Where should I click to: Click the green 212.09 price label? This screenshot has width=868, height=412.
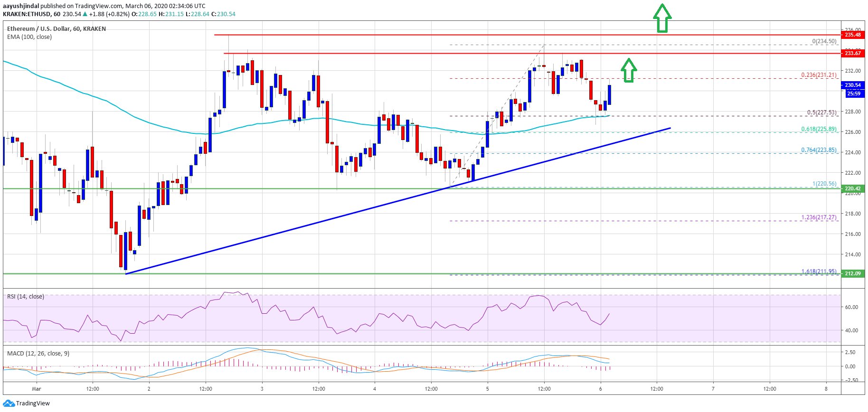pyautogui.click(x=853, y=273)
